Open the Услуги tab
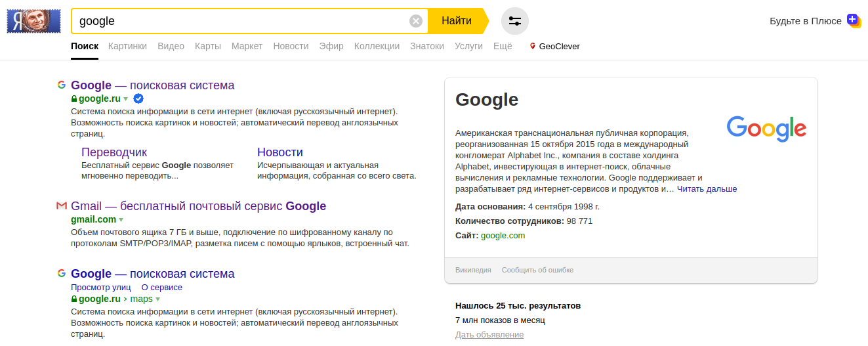The image size is (868, 346). coord(468,47)
